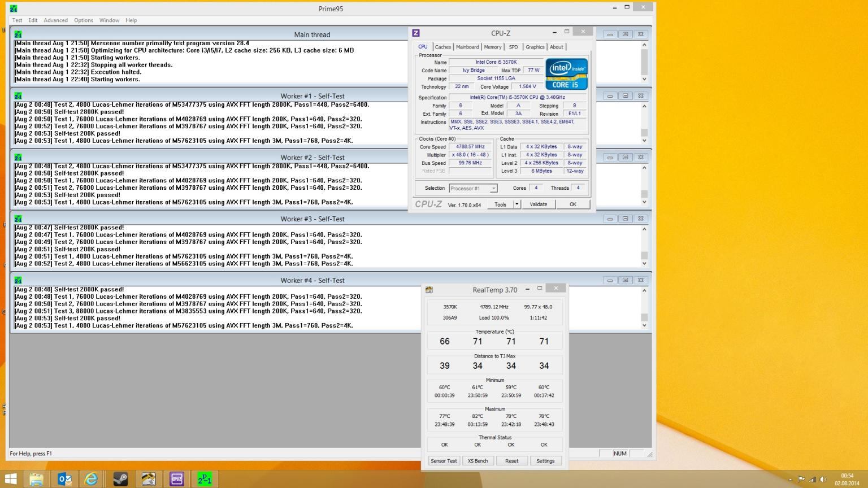Click OK in CPU-Z
868x488 pixels.
[573, 204]
